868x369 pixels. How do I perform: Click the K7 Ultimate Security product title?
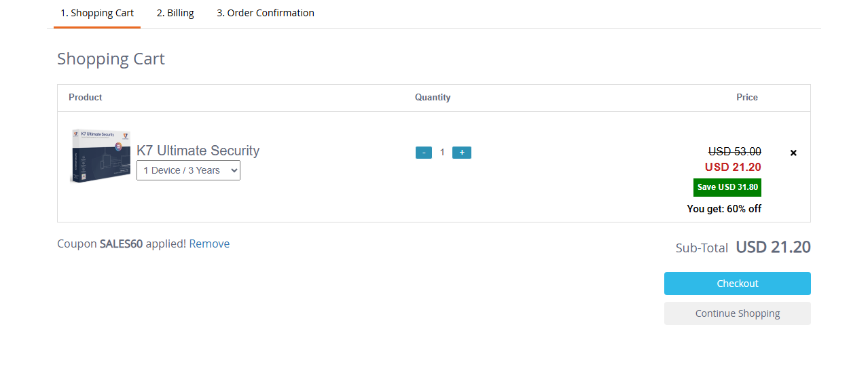[x=198, y=151]
